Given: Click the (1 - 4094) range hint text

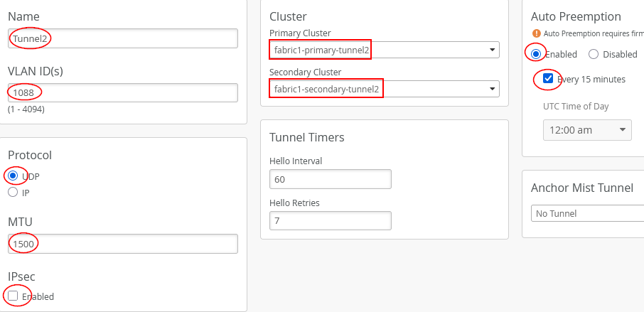Looking at the screenshot, I should point(26,109).
